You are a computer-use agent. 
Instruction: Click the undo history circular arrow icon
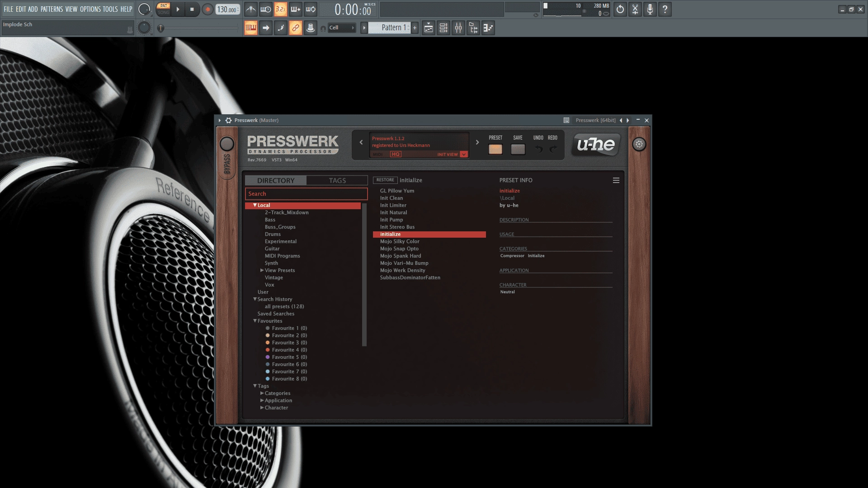[620, 9]
